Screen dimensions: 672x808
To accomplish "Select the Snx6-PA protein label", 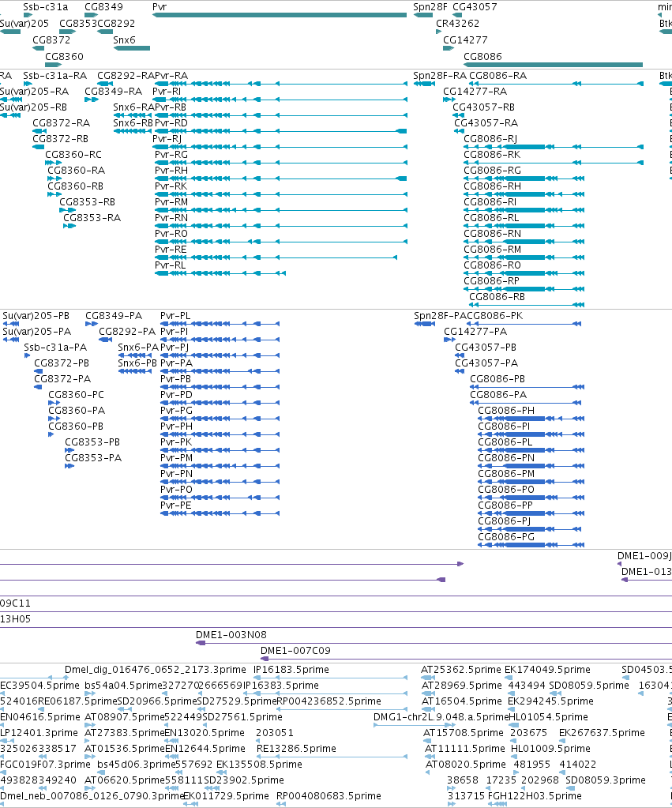I will (x=138, y=348).
